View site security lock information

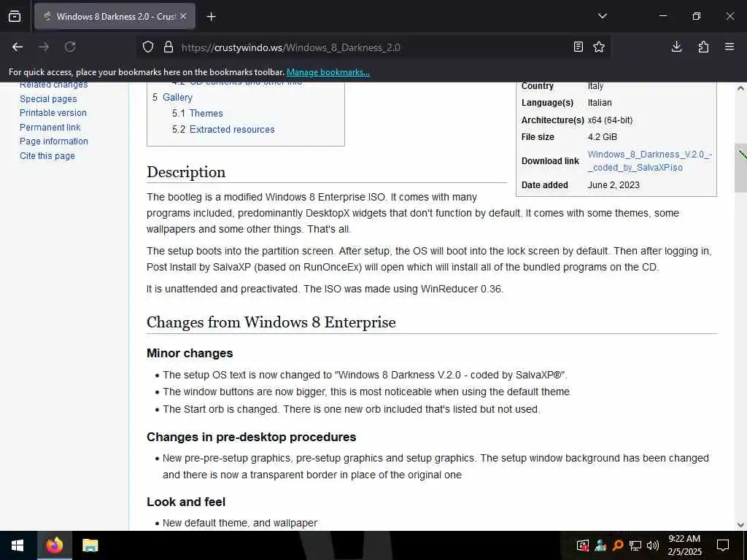[x=169, y=47]
